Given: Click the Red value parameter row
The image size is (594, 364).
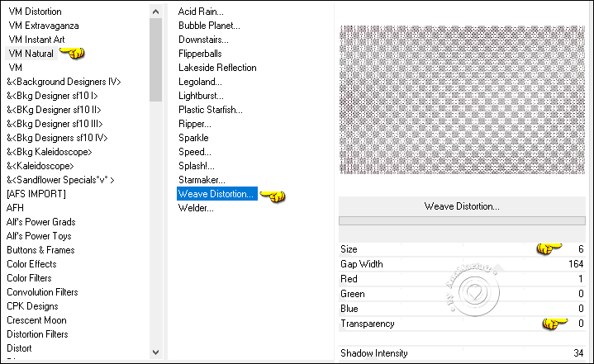Looking at the screenshot, I should click(x=462, y=279).
